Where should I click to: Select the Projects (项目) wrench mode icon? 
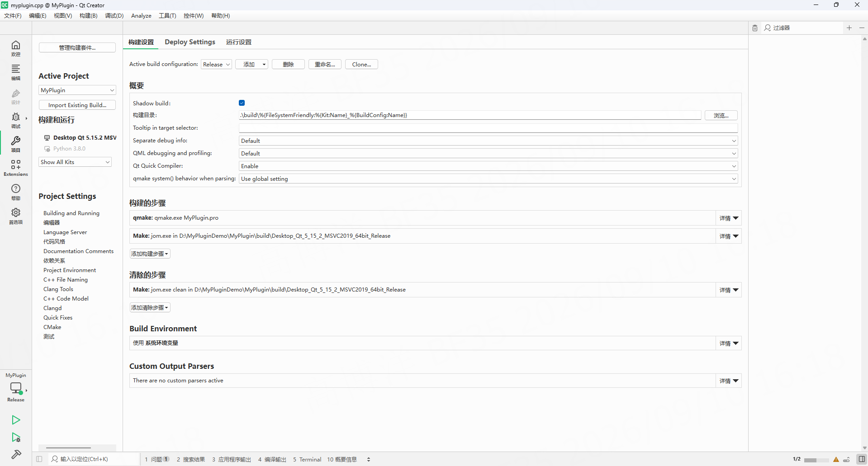(x=16, y=144)
